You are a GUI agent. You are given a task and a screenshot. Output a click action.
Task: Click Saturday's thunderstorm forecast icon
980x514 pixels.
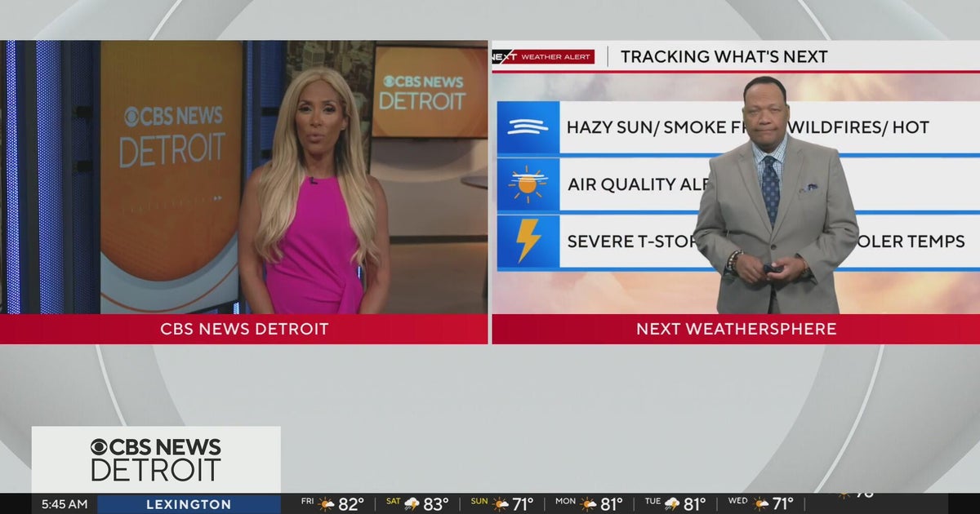pos(412,504)
